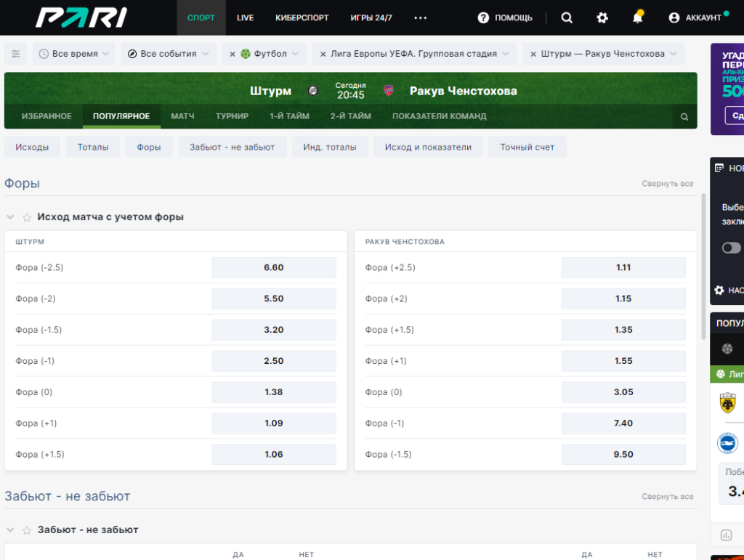Open the three dots more menu
Image resolution: width=744 pixels, height=560 pixels.
(x=421, y=18)
